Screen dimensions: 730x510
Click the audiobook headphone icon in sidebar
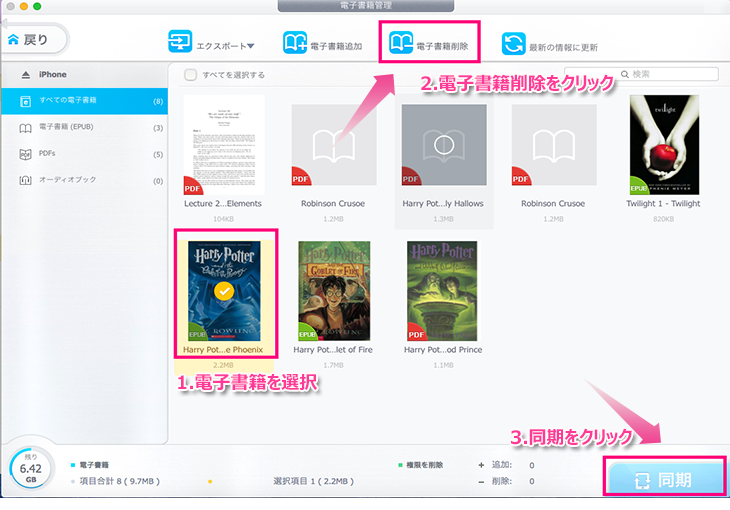coord(25,180)
